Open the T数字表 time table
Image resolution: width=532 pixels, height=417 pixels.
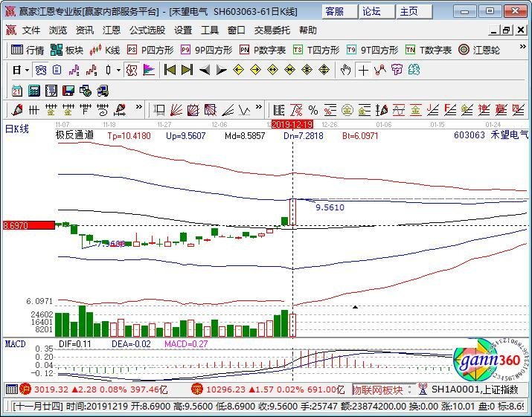point(428,51)
